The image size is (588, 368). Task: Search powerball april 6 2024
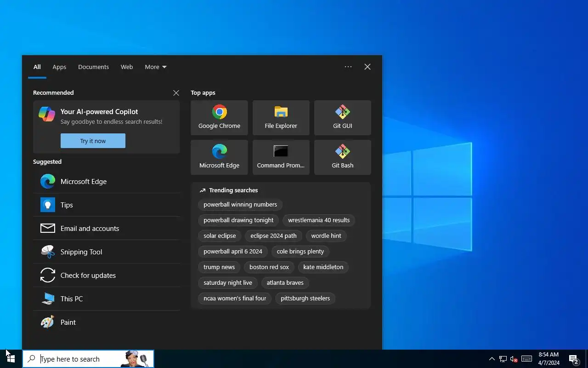click(x=233, y=251)
